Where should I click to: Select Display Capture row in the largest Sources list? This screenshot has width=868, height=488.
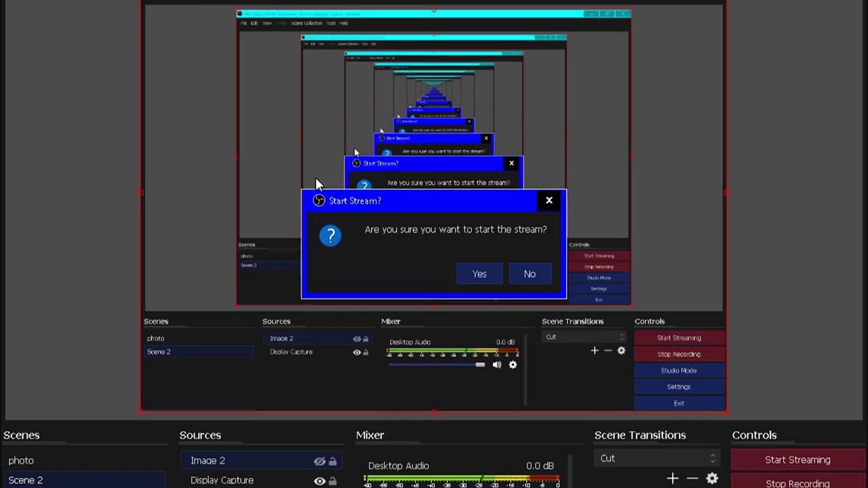(x=261, y=481)
